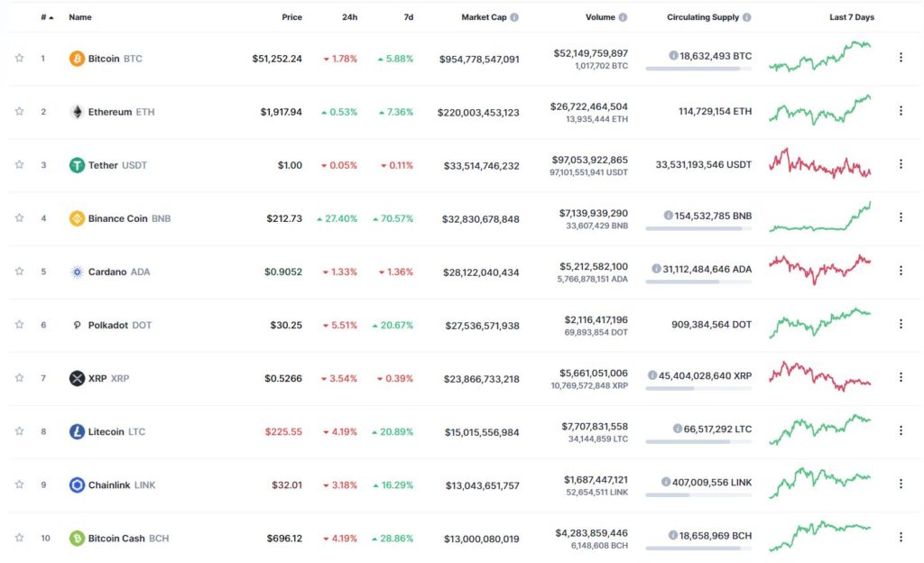Screen dimensions: 924x563
Task: Sort by 7d change column header
Action: (409, 17)
